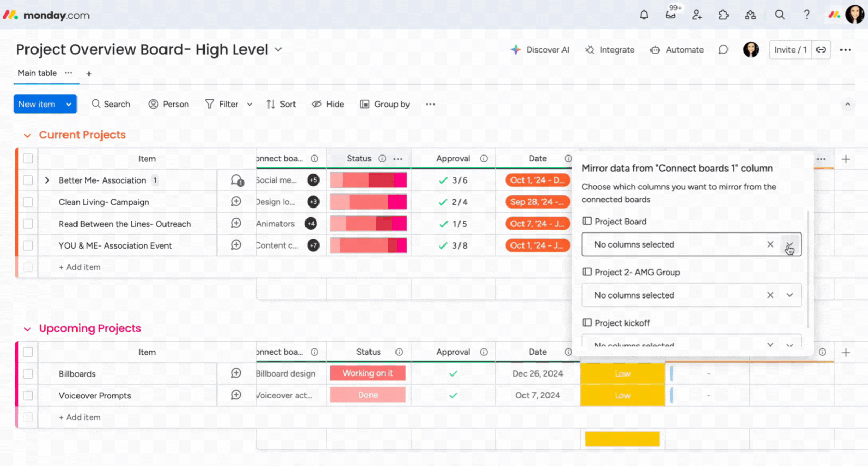Expand subitems of Better Me- Association
The width and height of the screenshot is (868, 466).
click(x=47, y=180)
